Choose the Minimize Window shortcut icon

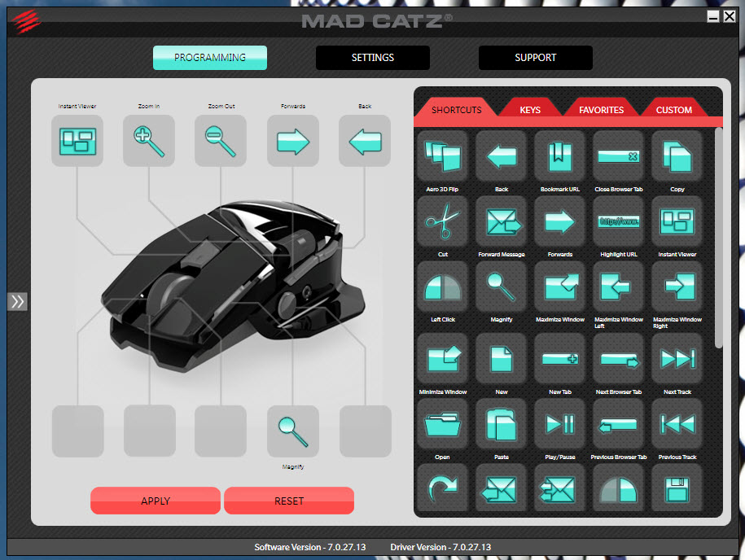[x=443, y=359]
